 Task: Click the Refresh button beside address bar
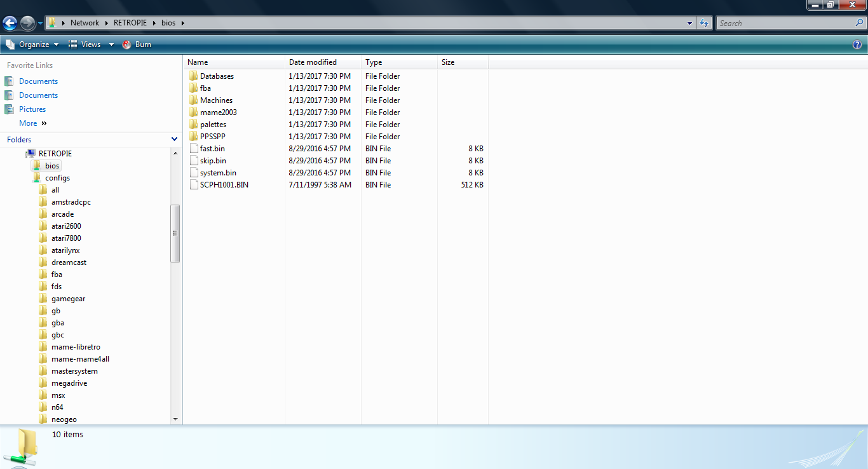703,24
